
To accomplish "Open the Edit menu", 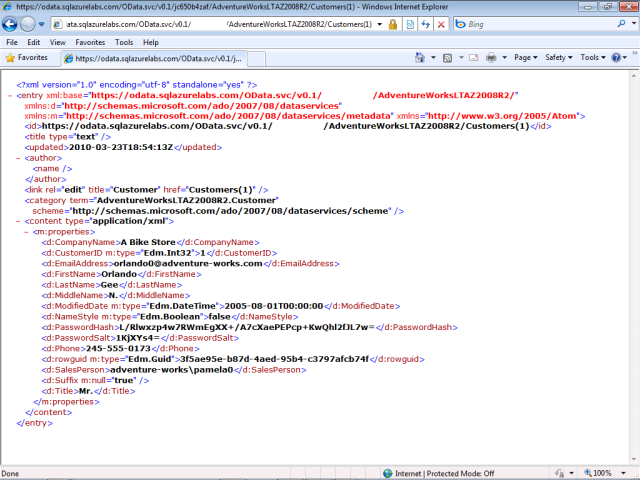I will tap(33, 42).
